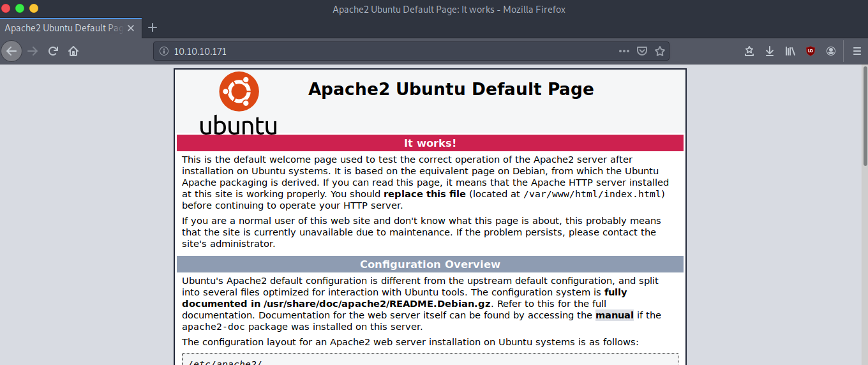Click the 'Configuration Overview' section header
This screenshot has height=365, width=868.
click(430, 264)
